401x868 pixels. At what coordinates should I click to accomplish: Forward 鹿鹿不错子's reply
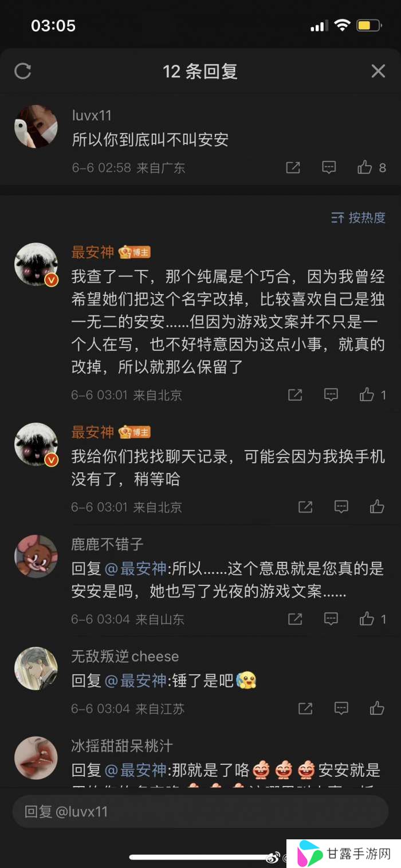tap(295, 619)
